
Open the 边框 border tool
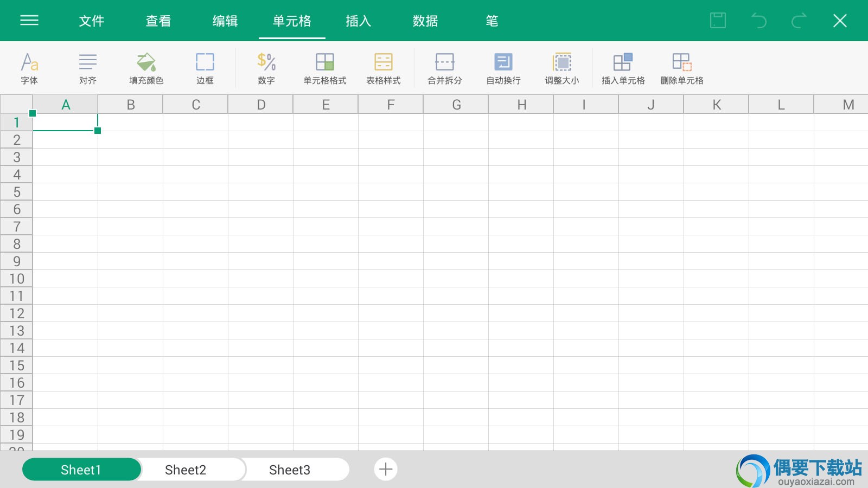(205, 69)
